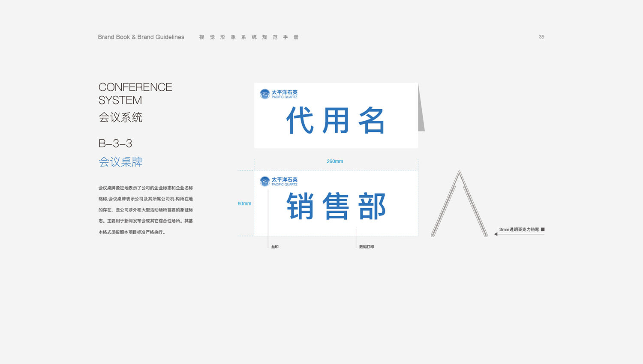Click the Brand Book & Brand Guidelines header
Image resolution: width=643 pixels, height=364 pixels.
[x=141, y=37]
